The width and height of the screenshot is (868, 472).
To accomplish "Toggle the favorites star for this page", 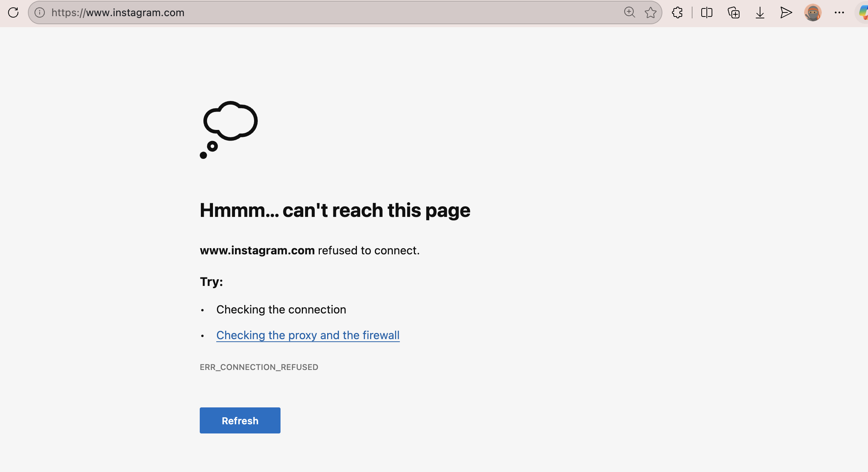I will 651,12.
